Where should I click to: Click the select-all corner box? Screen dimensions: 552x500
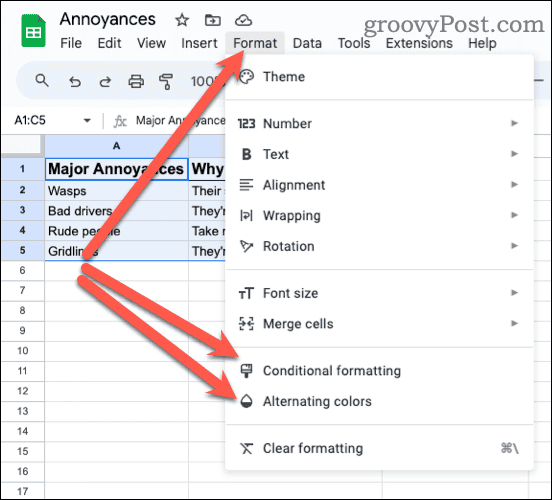coord(22,146)
